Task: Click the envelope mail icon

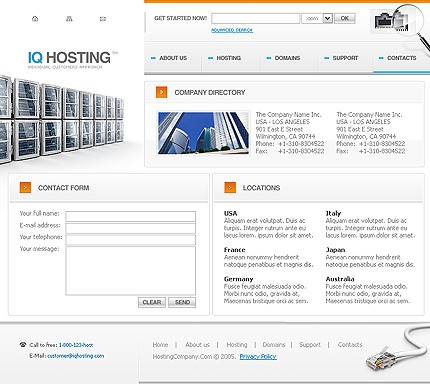Action: [103, 19]
